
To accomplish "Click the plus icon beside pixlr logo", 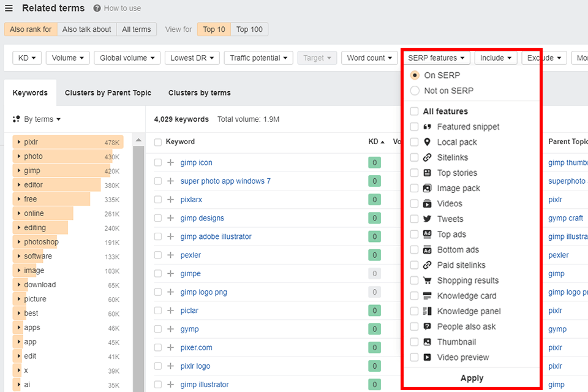I will tap(171, 366).
